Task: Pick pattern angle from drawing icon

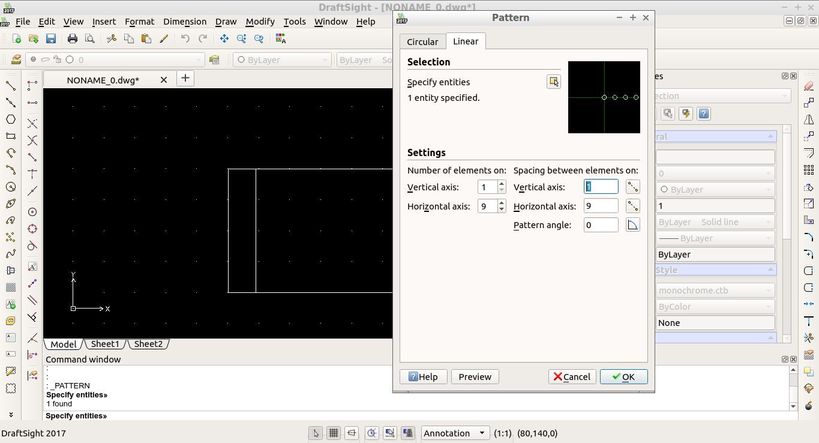Action: (x=633, y=225)
